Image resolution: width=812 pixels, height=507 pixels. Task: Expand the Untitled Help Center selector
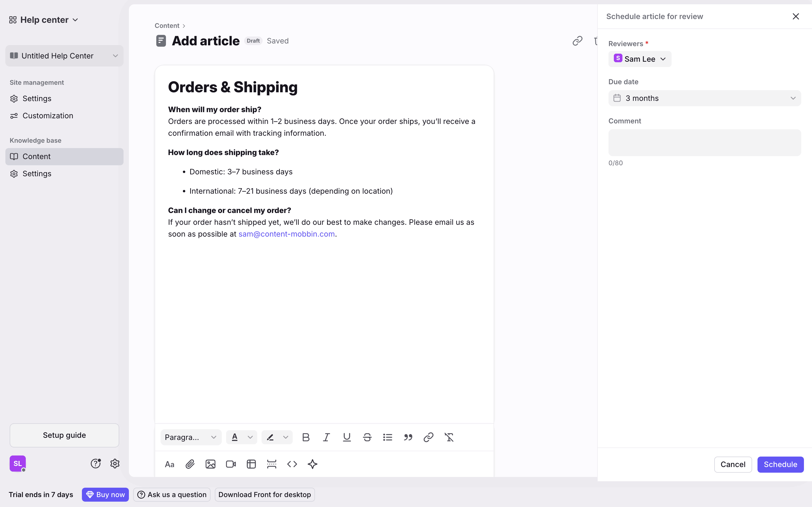pyautogui.click(x=64, y=56)
